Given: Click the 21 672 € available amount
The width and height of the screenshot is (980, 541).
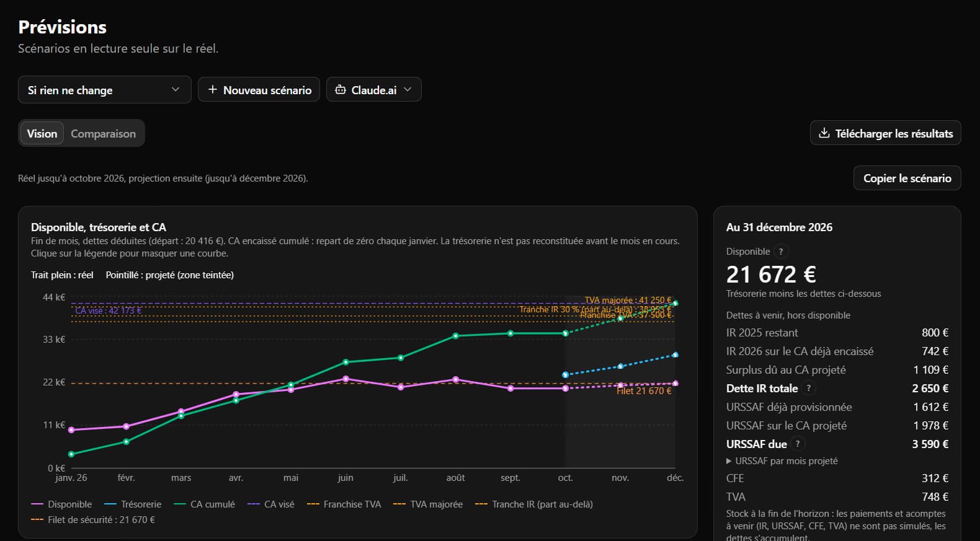Looking at the screenshot, I should 771,274.
